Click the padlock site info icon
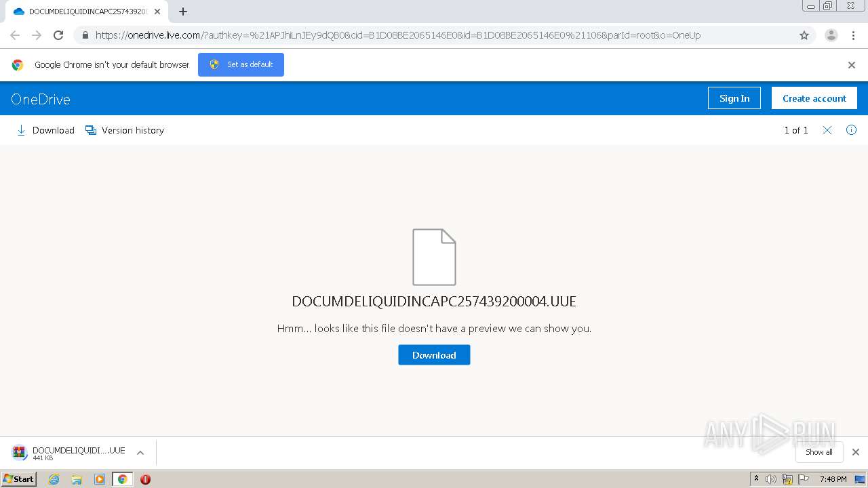The width and height of the screenshot is (868, 488). click(x=85, y=35)
